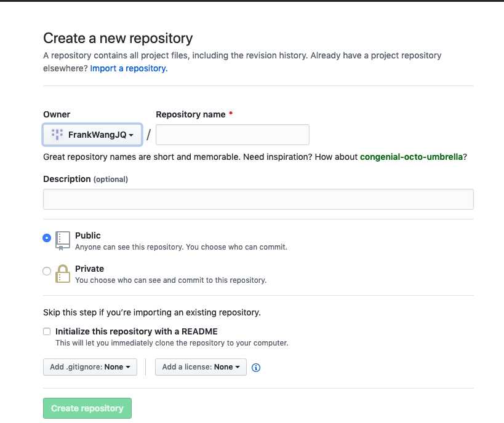Click the license info icon
This screenshot has height=423, width=504.
[x=256, y=368]
